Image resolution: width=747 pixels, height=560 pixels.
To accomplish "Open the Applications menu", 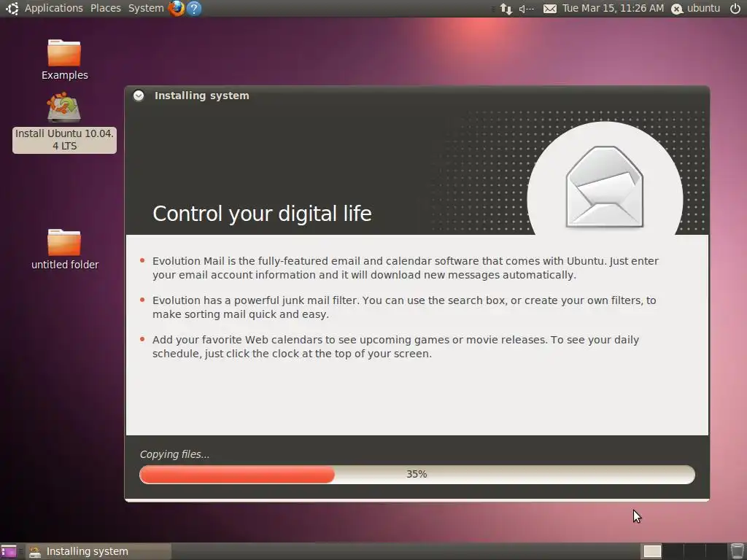I will (x=53, y=8).
